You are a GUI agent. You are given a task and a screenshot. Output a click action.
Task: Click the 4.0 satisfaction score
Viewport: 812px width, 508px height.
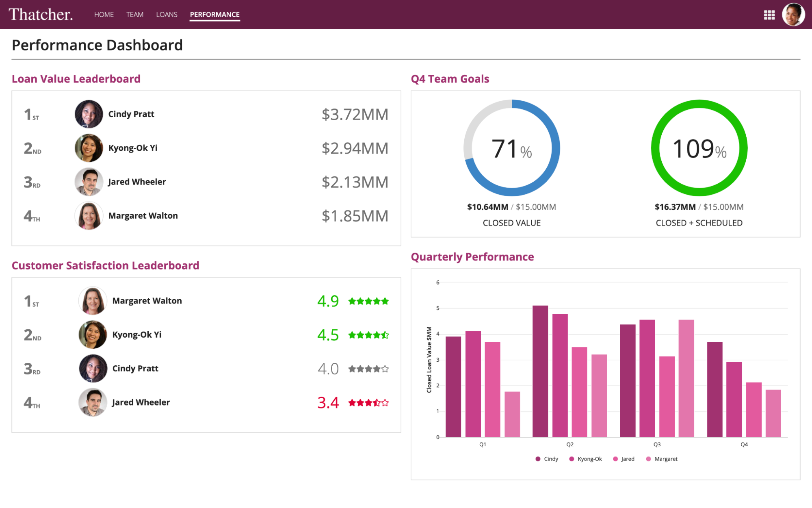tap(328, 369)
